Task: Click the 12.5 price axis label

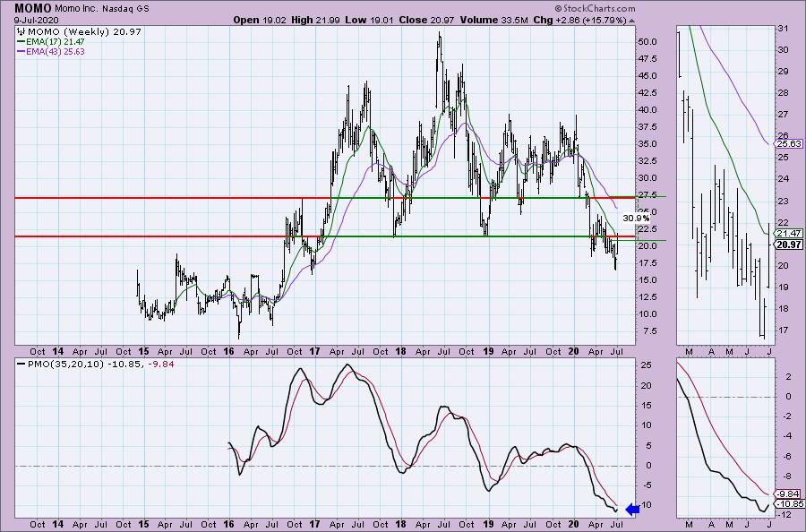Action: [647, 297]
